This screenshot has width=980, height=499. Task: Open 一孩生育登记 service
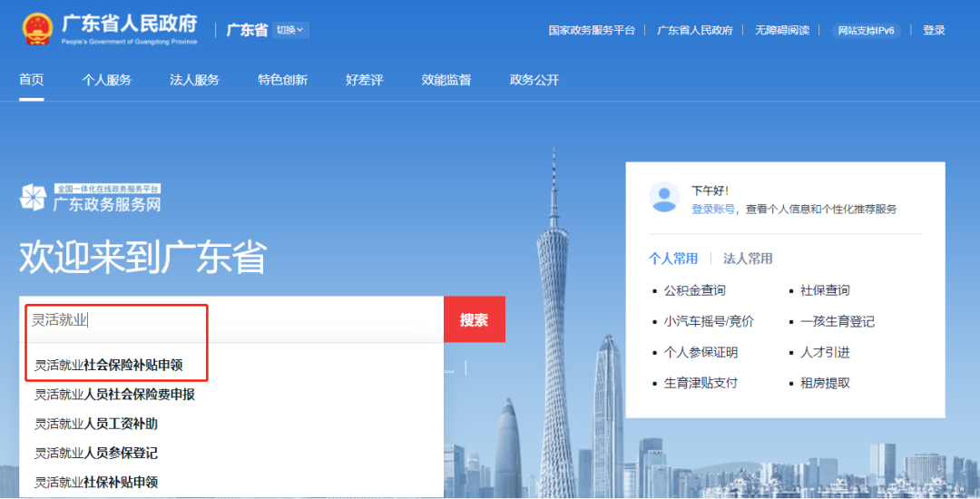838,322
